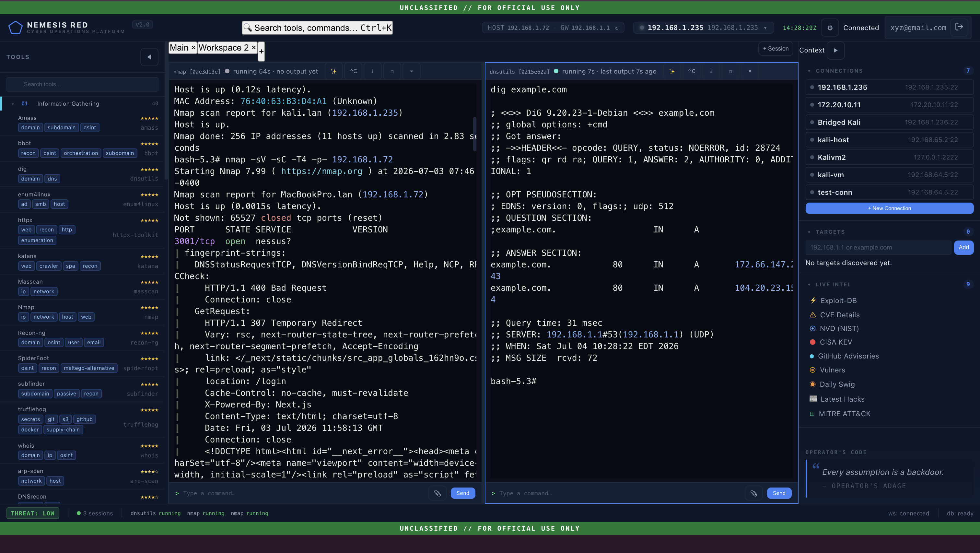980x553 pixels.
Task: Click the 3 sessions status indicator
Action: (95, 513)
